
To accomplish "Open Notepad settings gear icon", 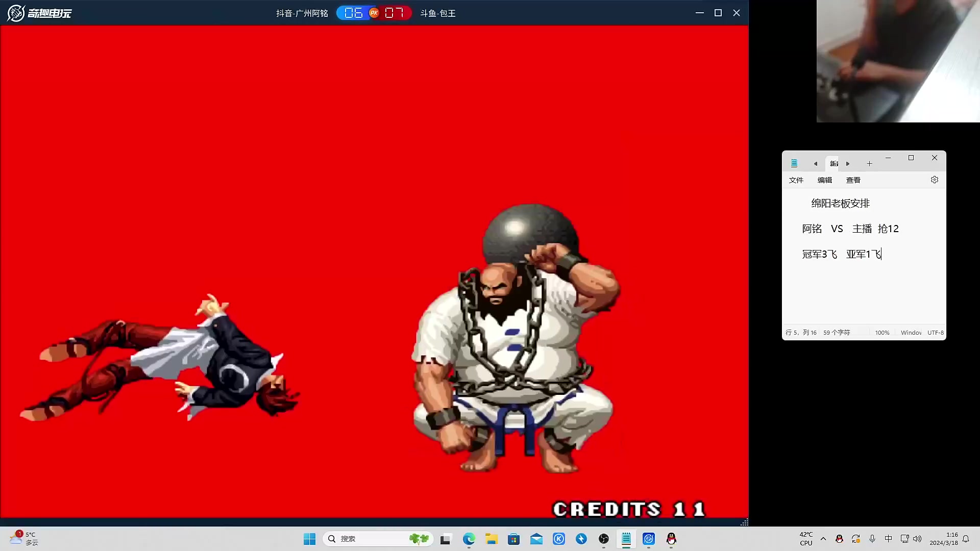I will coord(934,180).
